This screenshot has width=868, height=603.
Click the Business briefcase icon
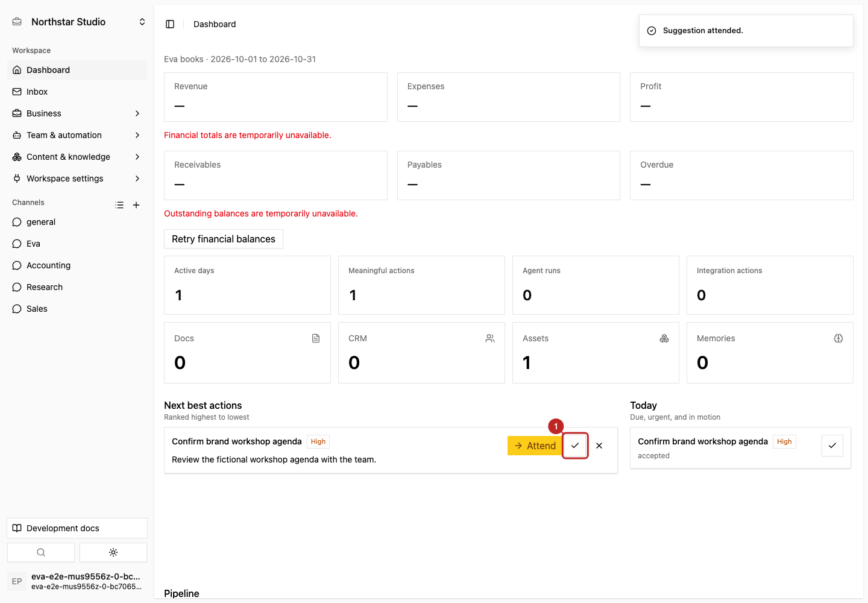17,113
